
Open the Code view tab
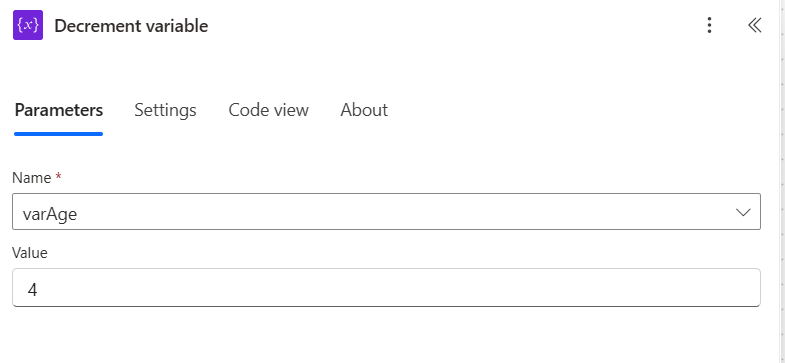coord(268,110)
